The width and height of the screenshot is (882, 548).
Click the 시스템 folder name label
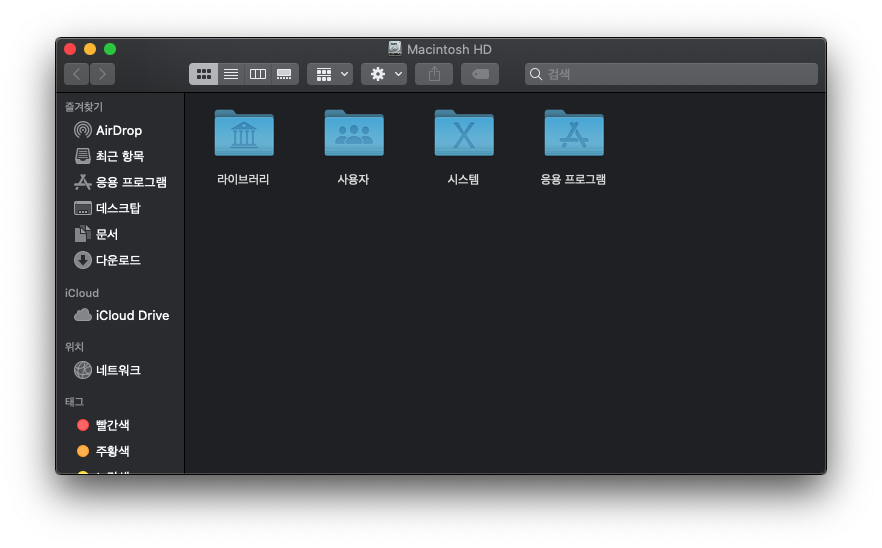(x=464, y=179)
